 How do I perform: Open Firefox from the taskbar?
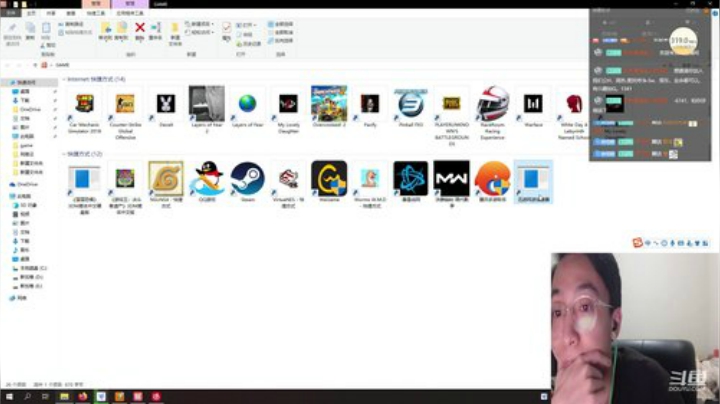[x=83, y=397]
